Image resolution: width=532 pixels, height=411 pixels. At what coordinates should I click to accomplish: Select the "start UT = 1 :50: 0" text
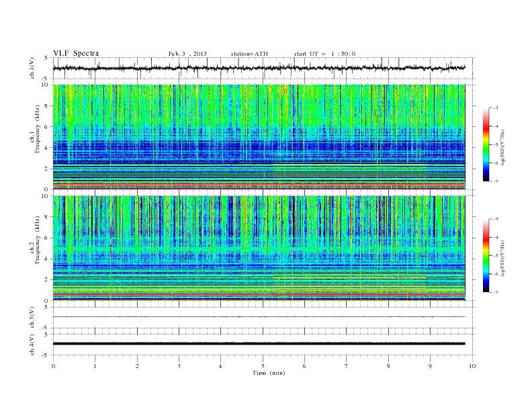click(x=324, y=54)
